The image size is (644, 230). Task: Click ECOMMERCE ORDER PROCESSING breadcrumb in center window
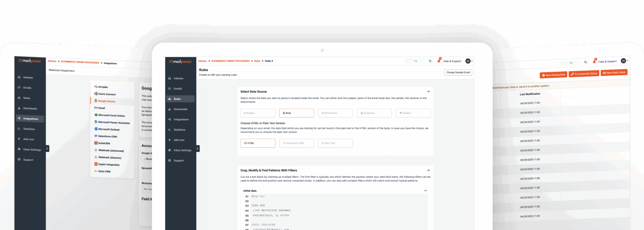pos(230,61)
